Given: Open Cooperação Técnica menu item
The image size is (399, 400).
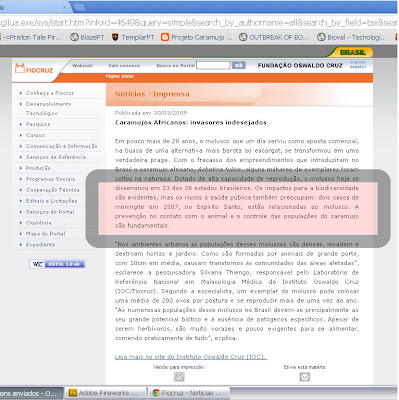Looking at the screenshot, I should coord(53,190).
